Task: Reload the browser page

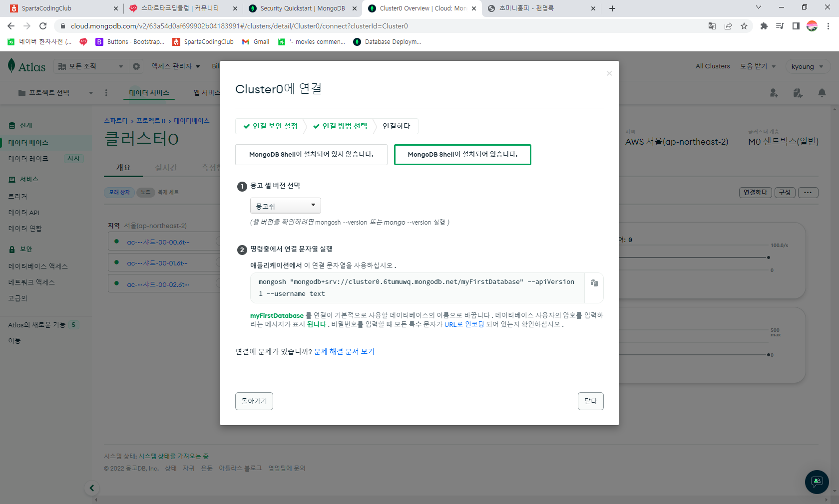Action: point(43,26)
